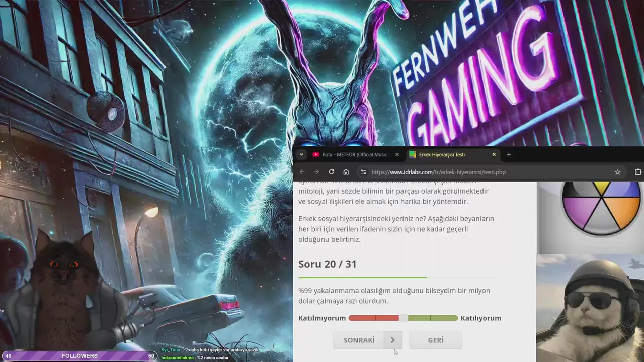Close the Erkek Hiyerarşisi Testi tab
Screen dimensions: 644x362
(494, 155)
